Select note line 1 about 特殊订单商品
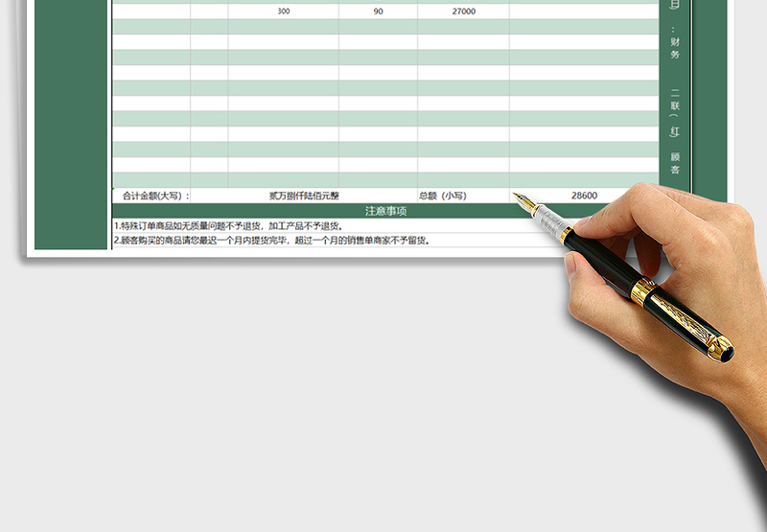The width and height of the screenshot is (767, 532). pos(230,226)
